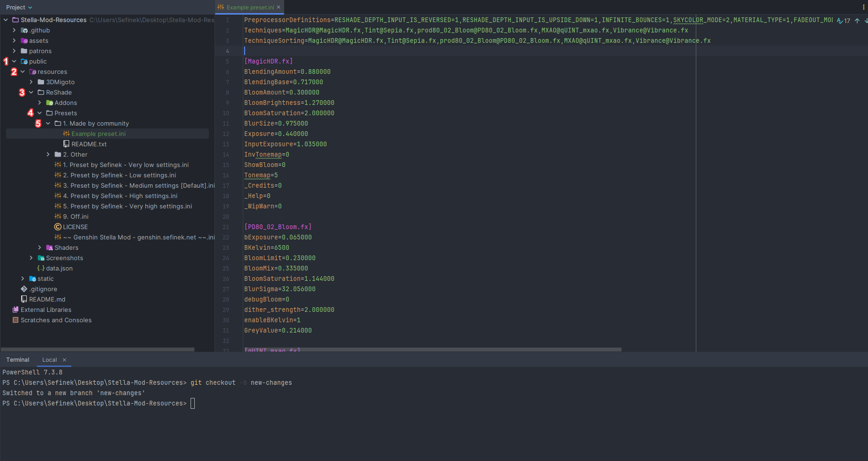Expand the static folder
Screen dimensions: 868x461
pos(23,278)
